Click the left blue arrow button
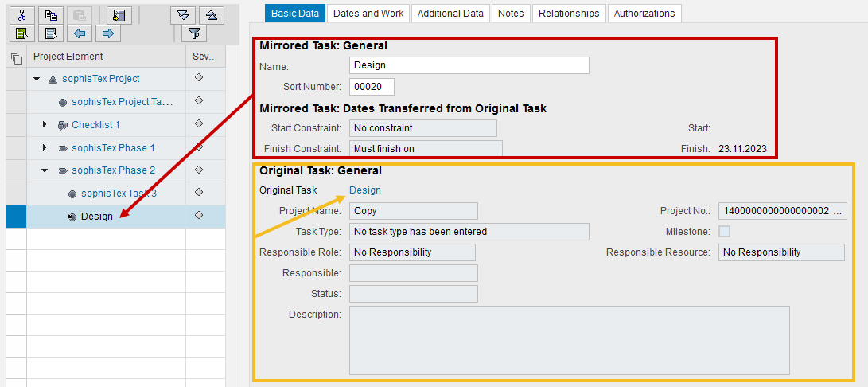868x387 pixels. click(x=79, y=33)
